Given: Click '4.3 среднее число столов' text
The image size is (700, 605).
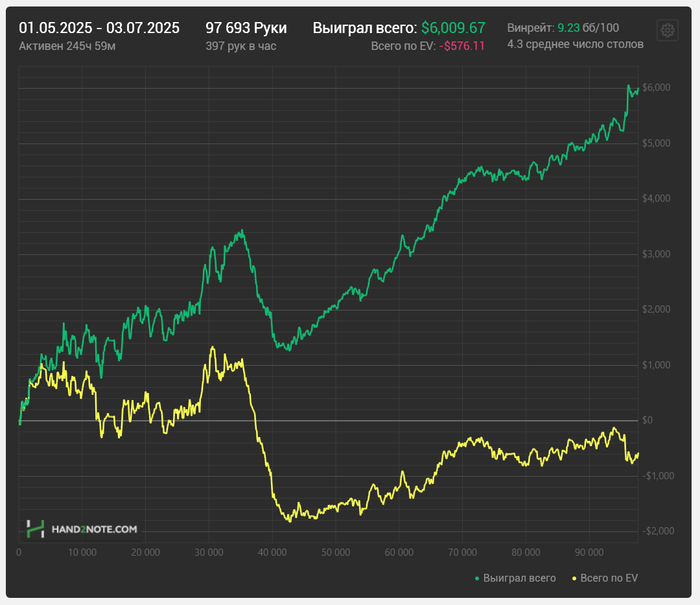Looking at the screenshot, I should (x=575, y=44).
